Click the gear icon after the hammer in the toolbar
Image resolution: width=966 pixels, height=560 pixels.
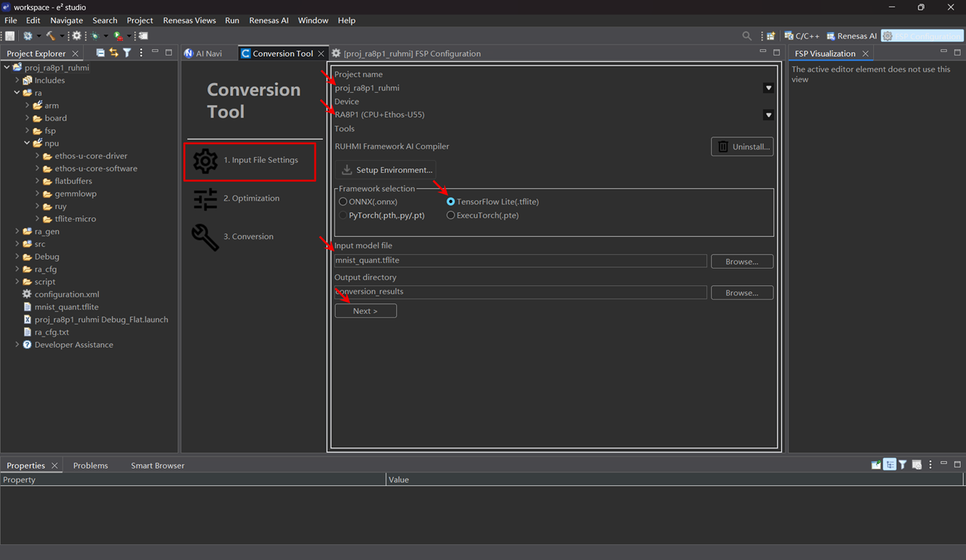tap(76, 35)
